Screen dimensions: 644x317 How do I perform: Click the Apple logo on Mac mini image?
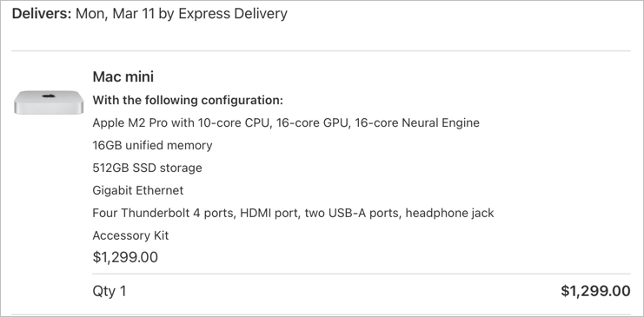49,96
